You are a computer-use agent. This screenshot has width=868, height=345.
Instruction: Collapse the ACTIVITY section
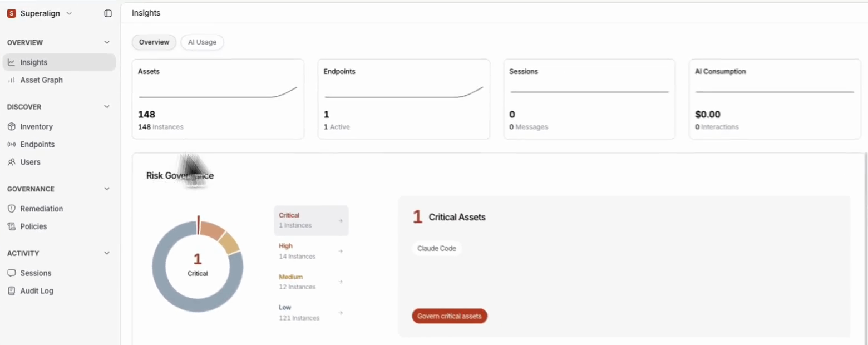[107, 253]
